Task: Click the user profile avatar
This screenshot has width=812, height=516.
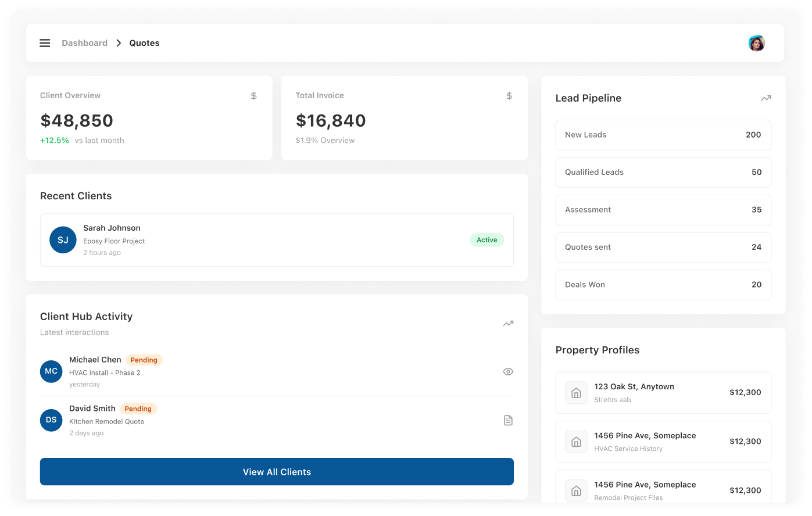Action: (x=756, y=43)
